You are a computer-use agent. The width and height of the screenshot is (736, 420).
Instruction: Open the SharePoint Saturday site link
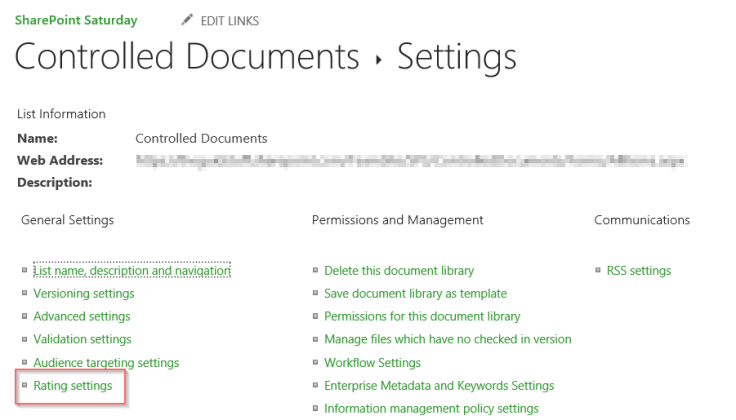pos(76,20)
